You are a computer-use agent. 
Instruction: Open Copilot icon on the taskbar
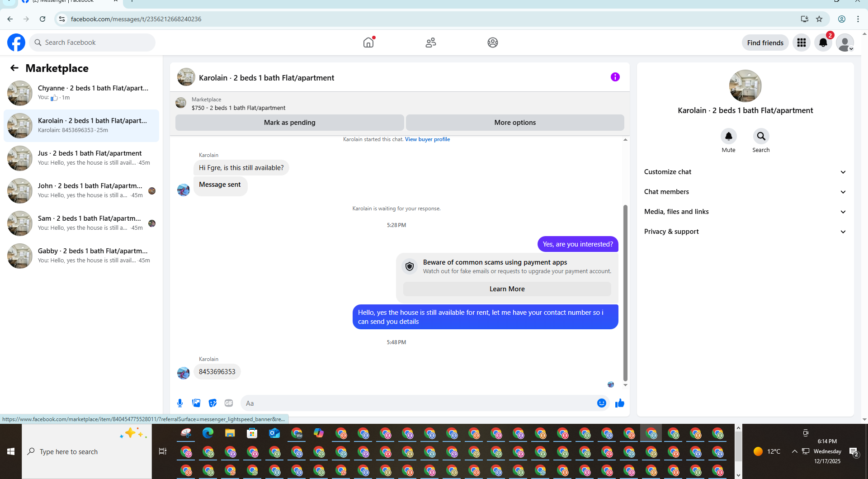click(318, 433)
